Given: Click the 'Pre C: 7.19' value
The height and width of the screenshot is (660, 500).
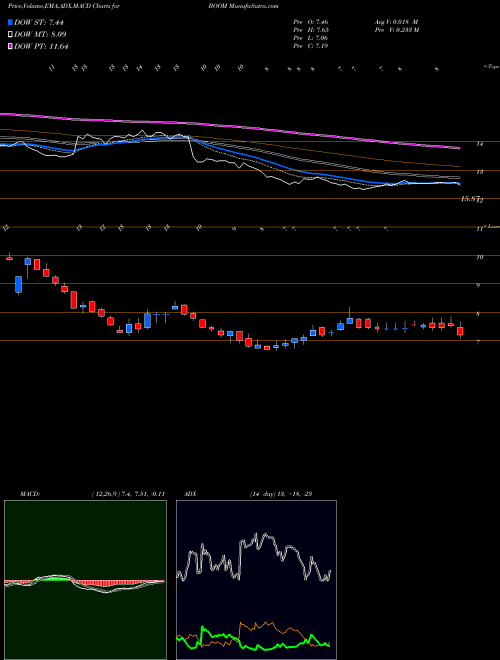Looking at the screenshot, I should [311, 46].
